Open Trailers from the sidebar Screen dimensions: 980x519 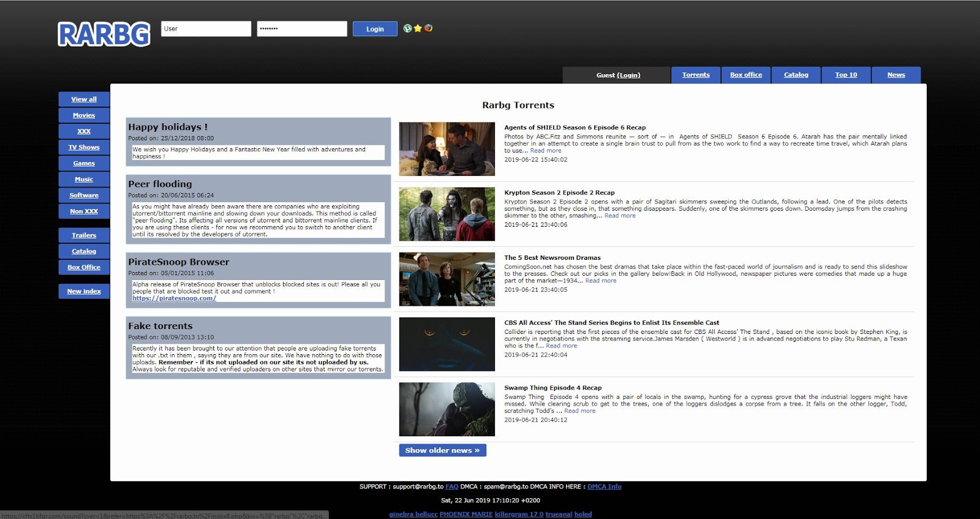(84, 235)
